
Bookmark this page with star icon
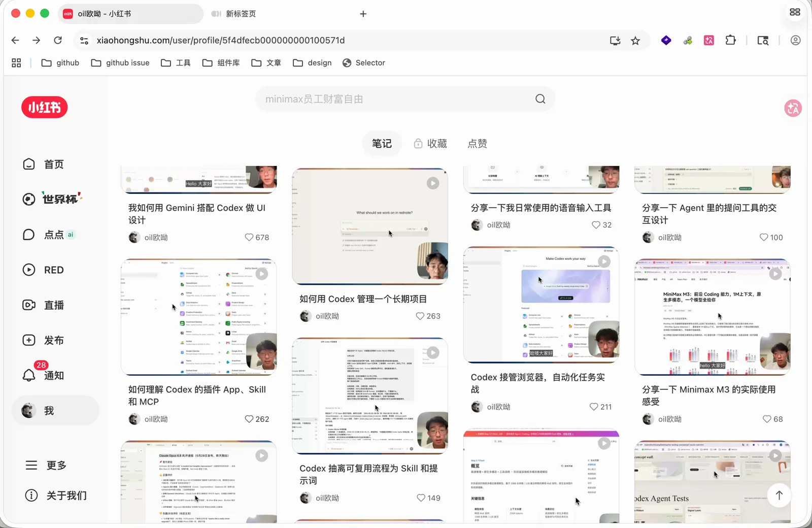(x=635, y=40)
